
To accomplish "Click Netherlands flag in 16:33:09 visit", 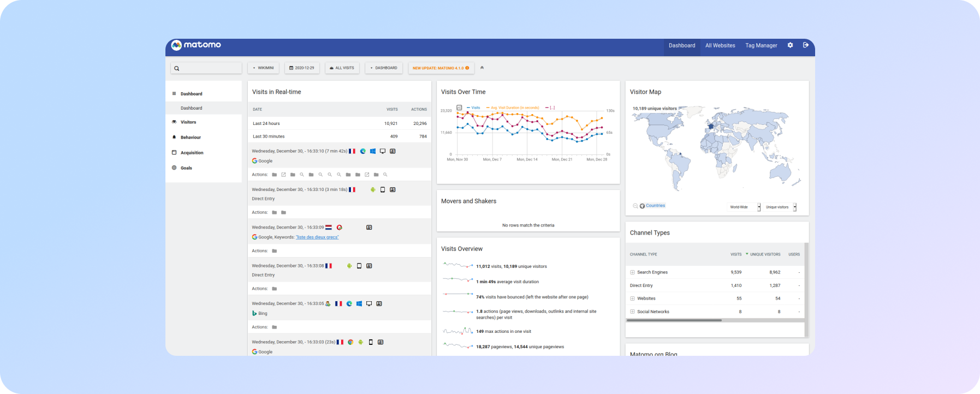I will pyautogui.click(x=329, y=227).
